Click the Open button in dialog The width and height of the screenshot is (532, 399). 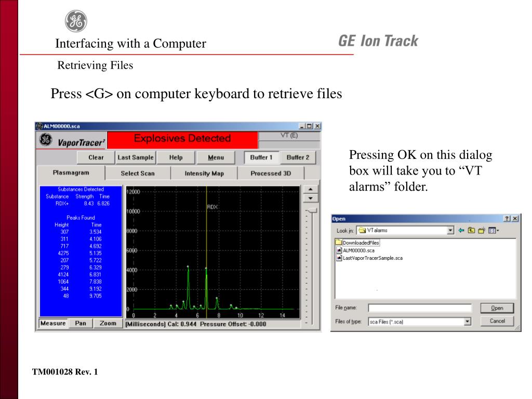click(497, 308)
